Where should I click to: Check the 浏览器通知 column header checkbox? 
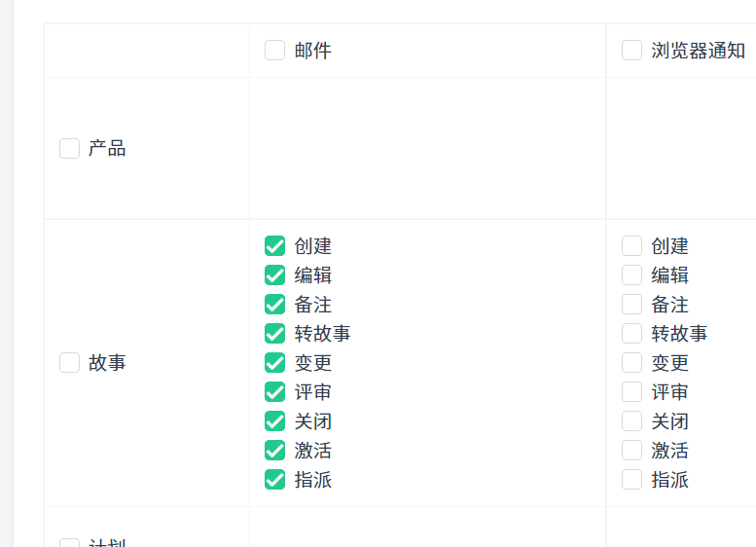[631, 51]
